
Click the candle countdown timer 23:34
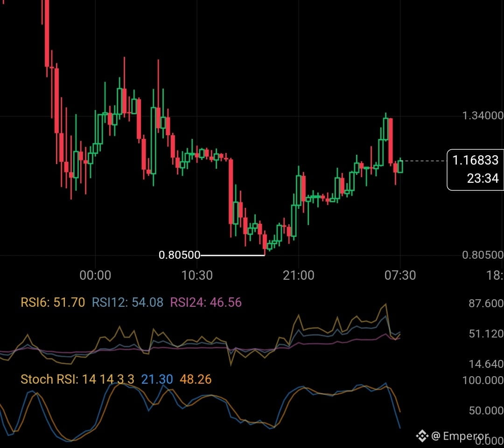pyautogui.click(x=483, y=178)
